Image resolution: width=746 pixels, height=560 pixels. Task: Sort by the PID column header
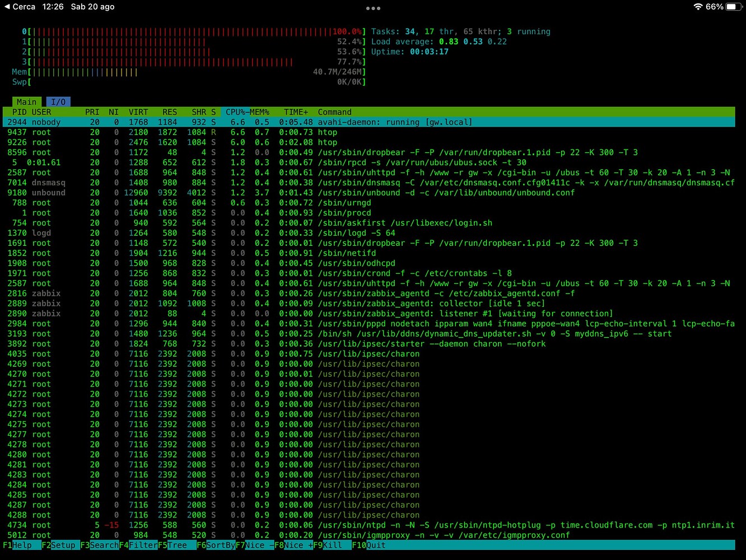(x=19, y=111)
